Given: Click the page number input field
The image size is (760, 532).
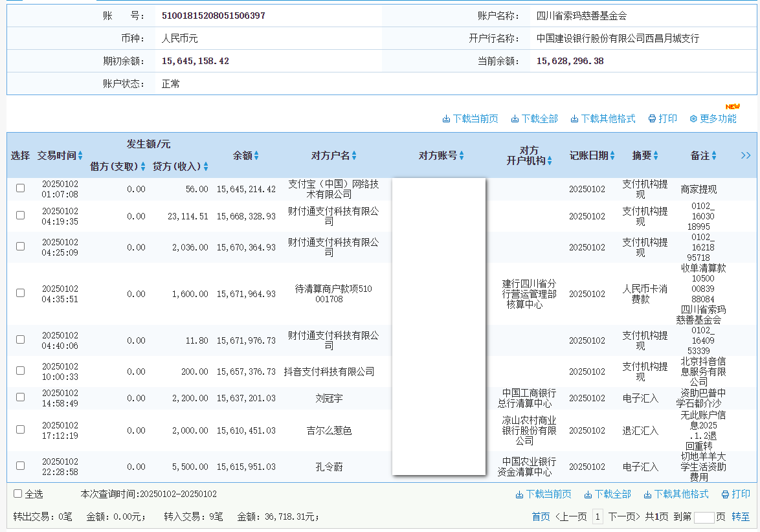Looking at the screenshot, I should [704, 517].
